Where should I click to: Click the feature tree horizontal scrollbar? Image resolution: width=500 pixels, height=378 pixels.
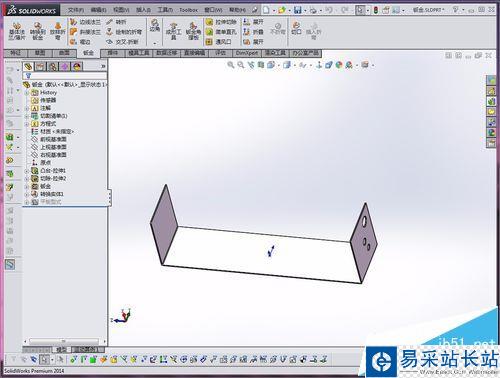click(64, 341)
